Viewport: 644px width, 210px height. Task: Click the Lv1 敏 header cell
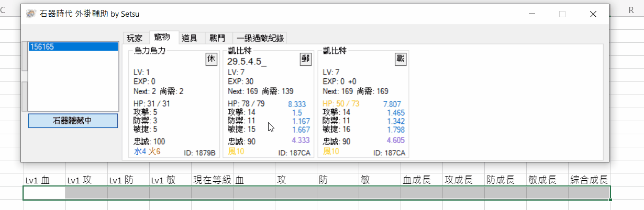point(170,180)
